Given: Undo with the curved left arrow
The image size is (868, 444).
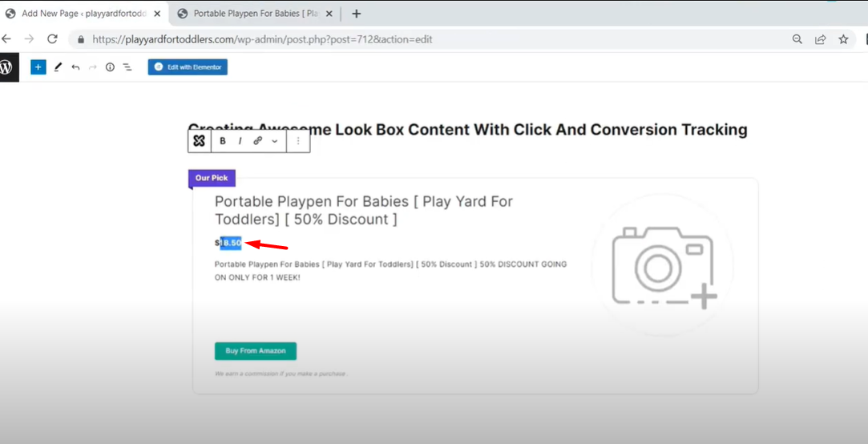Looking at the screenshot, I should coord(76,67).
